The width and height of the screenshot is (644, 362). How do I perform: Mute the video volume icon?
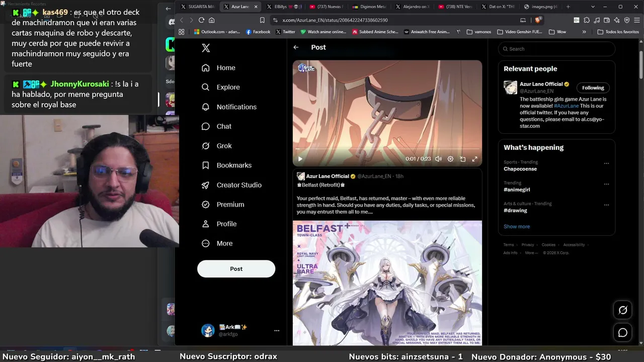point(438,159)
